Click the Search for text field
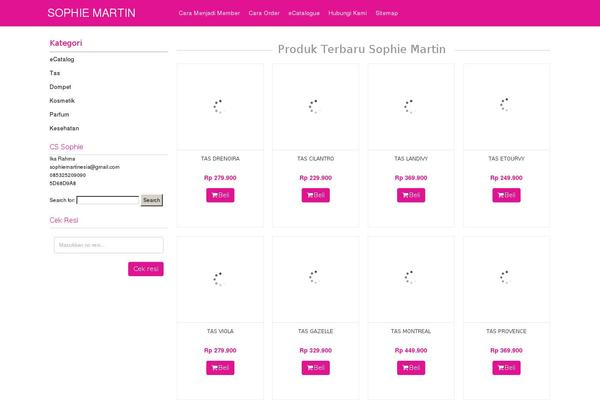Image resolution: width=600 pixels, height=400 pixels. coord(108,200)
